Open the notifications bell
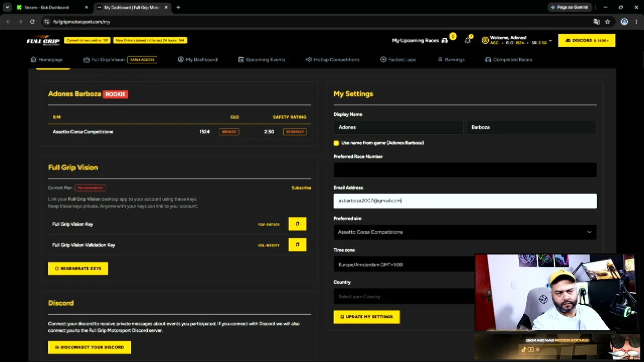644x362 pixels. click(x=468, y=40)
